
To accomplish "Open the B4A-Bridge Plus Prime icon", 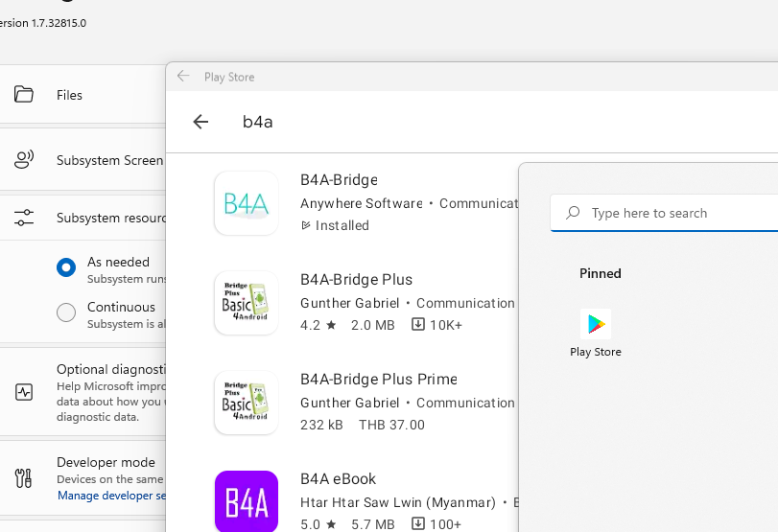I will click(x=247, y=403).
